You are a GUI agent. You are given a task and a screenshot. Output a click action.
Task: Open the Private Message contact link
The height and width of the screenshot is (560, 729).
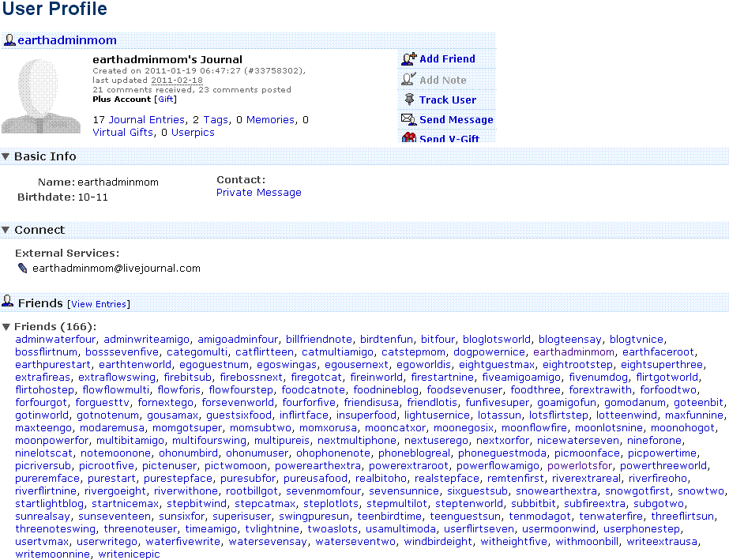click(258, 193)
